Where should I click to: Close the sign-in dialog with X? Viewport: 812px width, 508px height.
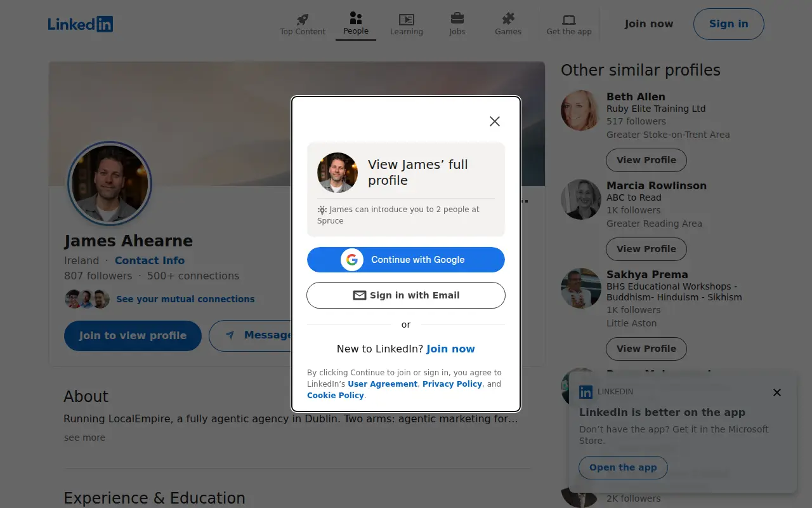click(495, 121)
